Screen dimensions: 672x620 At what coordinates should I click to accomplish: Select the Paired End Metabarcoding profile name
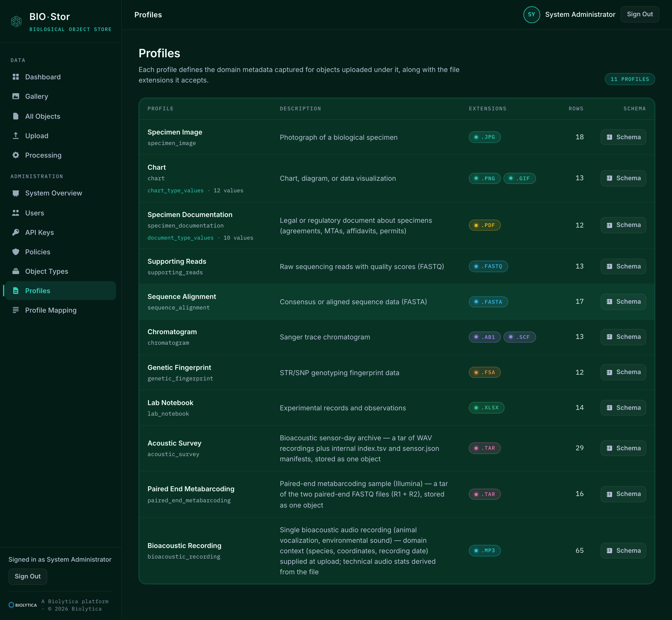[x=191, y=489]
